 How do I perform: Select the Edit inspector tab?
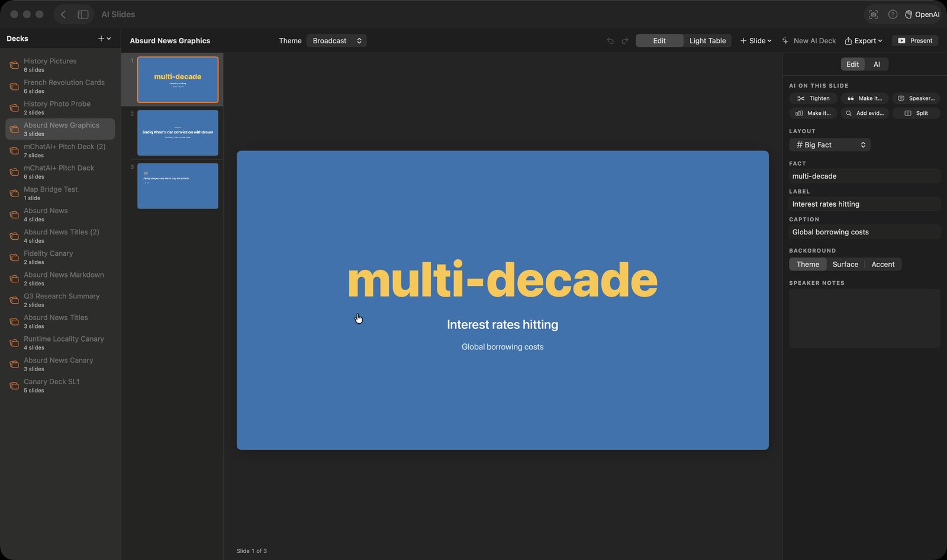(852, 65)
